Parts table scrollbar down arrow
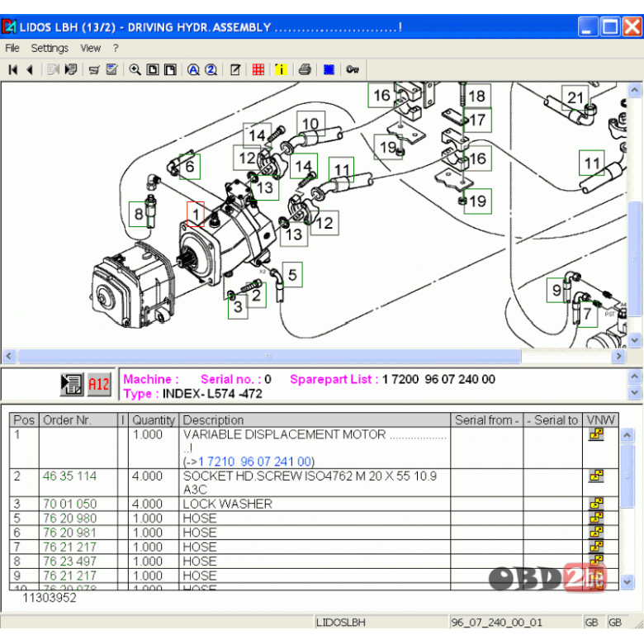The image size is (644, 644). click(x=627, y=582)
